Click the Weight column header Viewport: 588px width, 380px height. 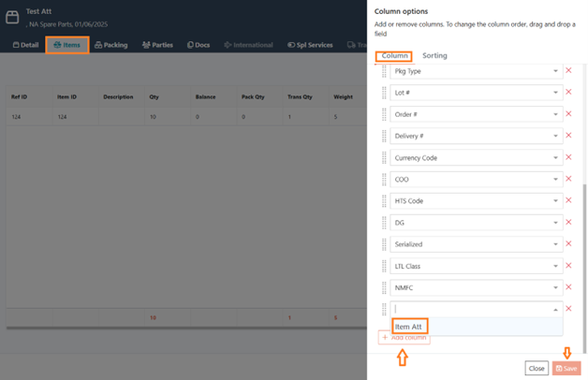tap(343, 96)
